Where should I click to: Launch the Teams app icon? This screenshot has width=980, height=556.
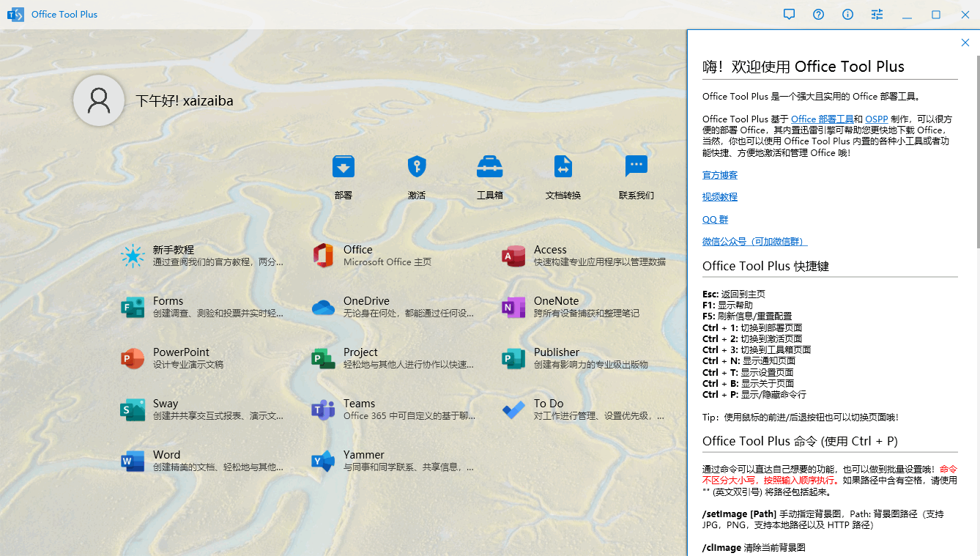point(323,409)
